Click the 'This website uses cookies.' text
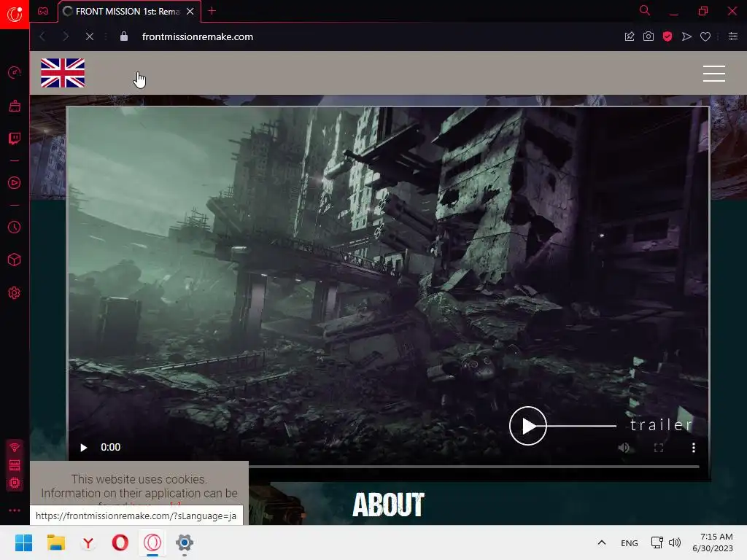Image resolution: width=747 pixels, height=560 pixels. [x=139, y=479]
